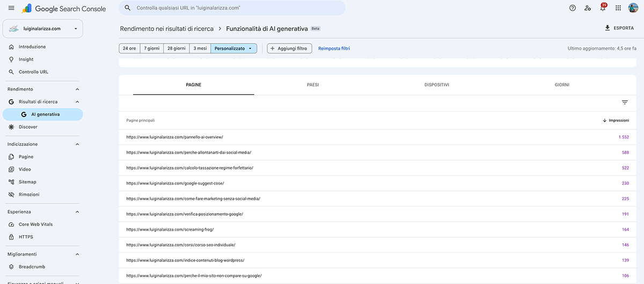Open the Google apps grid
This screenshot has height=284, width=644.
618,8
